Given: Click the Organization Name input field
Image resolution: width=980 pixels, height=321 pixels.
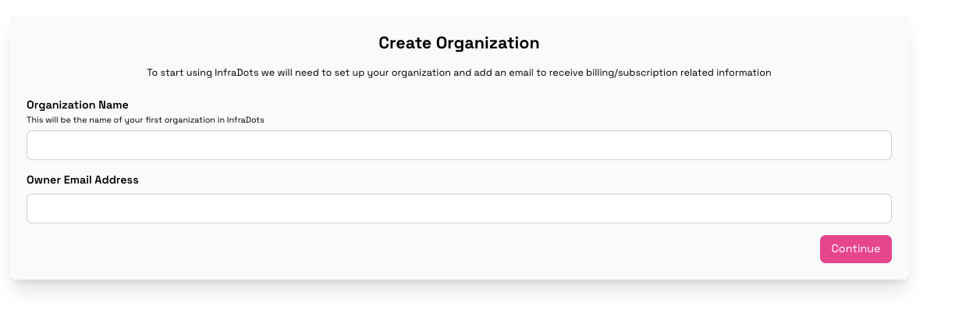Looking at the screenshot, I should pyautogui.click(x=459, y=145).
